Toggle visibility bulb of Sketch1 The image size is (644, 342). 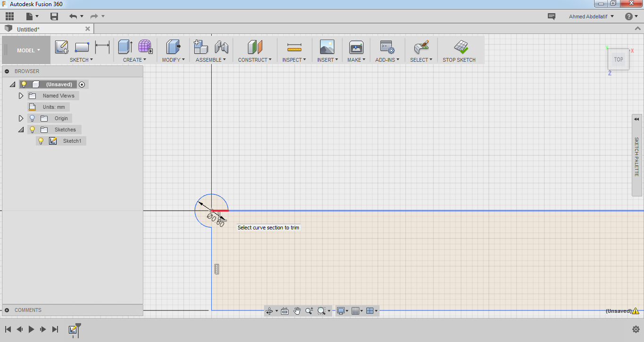(41, 141)
